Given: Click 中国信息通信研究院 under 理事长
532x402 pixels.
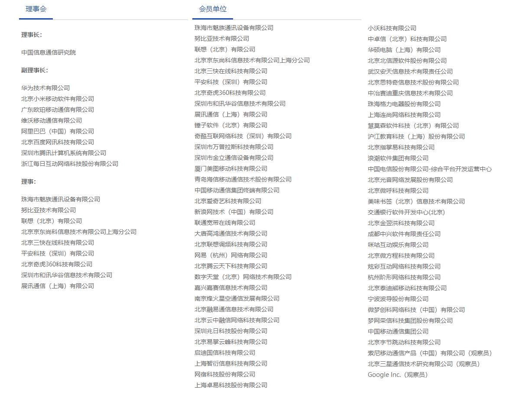Looking at the screenshot, I should pos(49,52).
